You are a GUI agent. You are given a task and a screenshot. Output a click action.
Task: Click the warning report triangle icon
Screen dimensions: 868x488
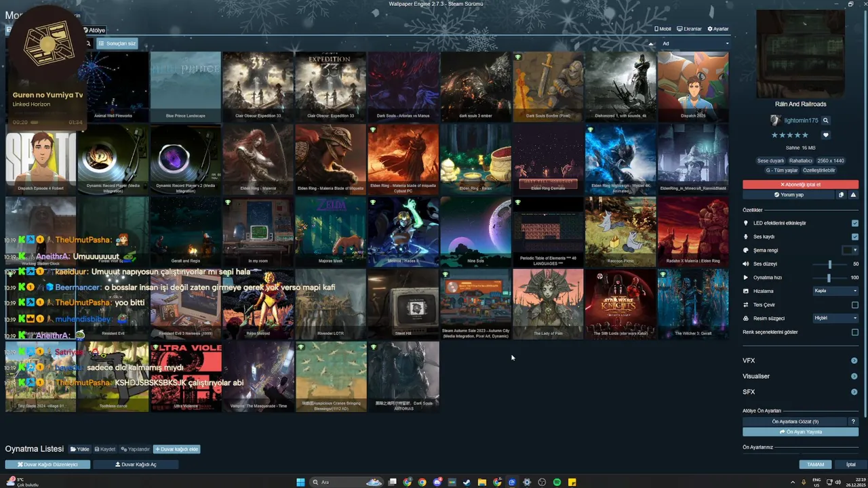click(852, 195)
